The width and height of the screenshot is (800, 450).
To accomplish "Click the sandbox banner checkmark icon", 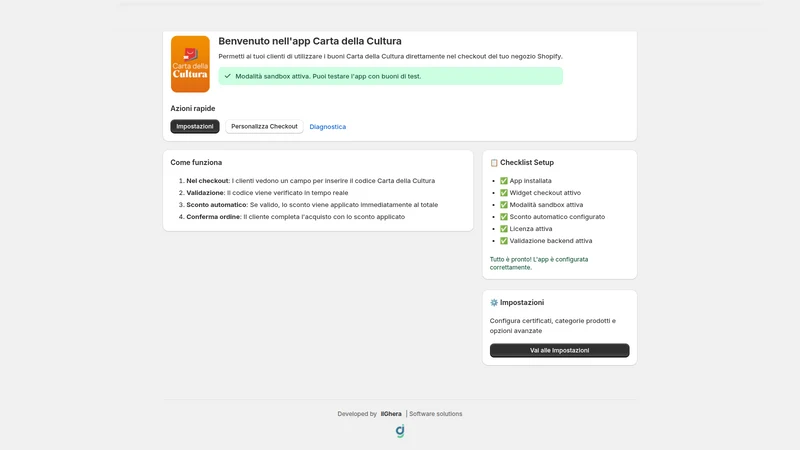I will pos(228,76).
